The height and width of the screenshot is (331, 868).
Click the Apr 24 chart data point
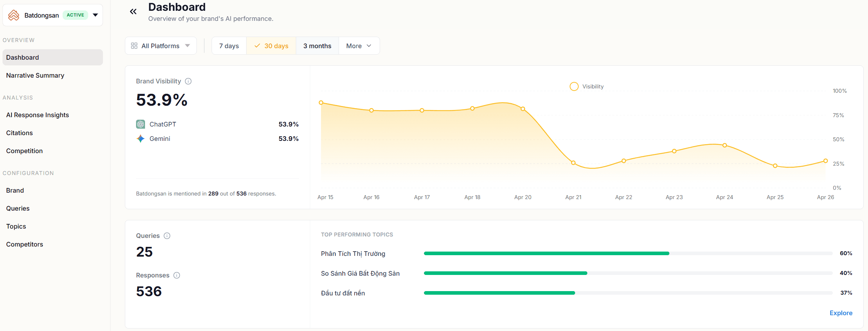pos(724,145)
